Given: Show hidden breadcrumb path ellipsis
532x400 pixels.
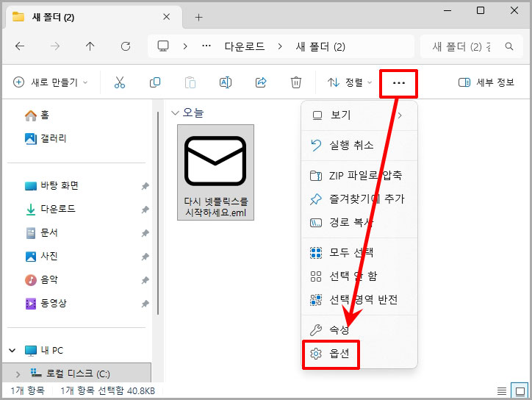Looking at the screenshot, I should (x=206, y=46).
